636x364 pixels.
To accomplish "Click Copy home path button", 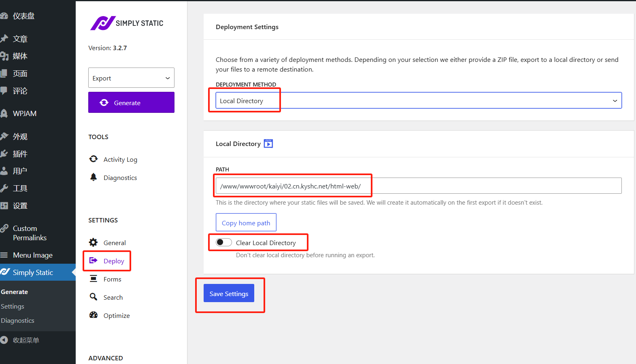I will pos(246,222).
